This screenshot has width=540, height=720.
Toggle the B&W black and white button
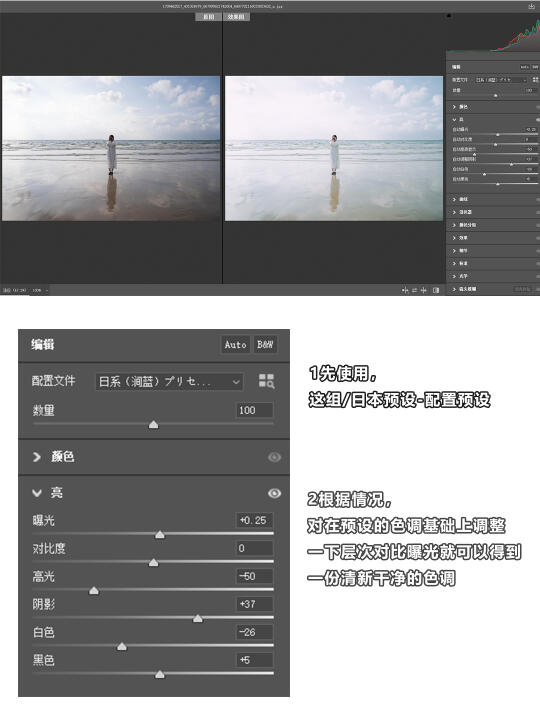tap(265, 344)
